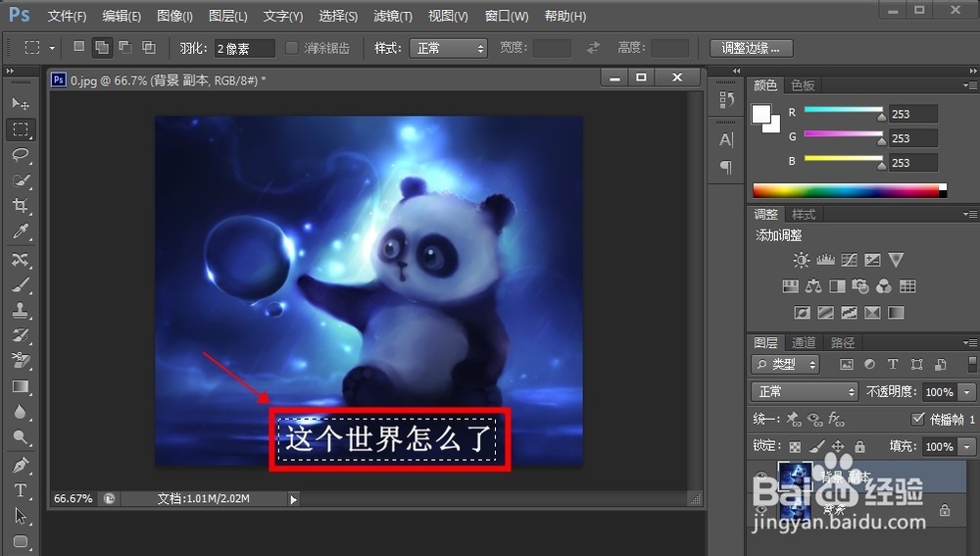This screenshot has height=556, width=980.
Task: Select the Spot Healing Brush tool
Action: 21,260
